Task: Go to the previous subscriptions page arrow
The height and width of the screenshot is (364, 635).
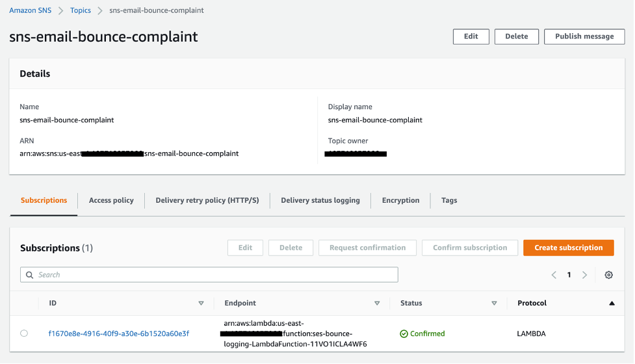Action: pyautogui.click(x=554, y=275)
